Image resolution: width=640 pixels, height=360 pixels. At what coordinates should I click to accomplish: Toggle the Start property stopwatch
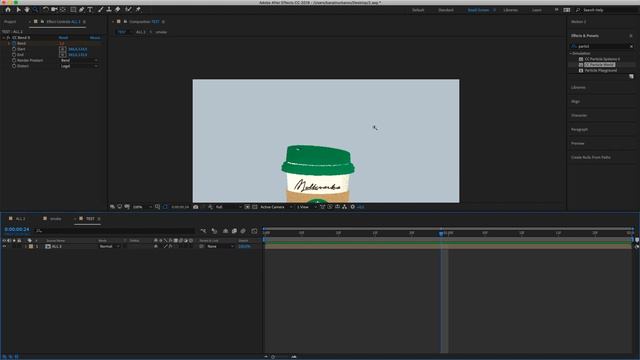(14, 49)
